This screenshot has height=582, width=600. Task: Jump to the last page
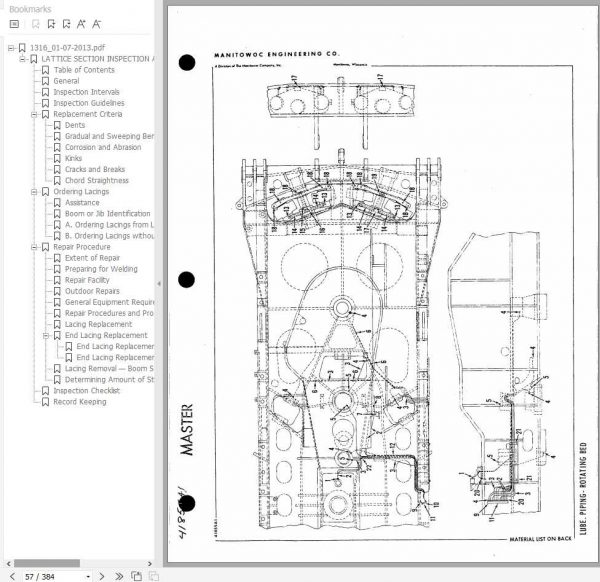click(119, 576)
